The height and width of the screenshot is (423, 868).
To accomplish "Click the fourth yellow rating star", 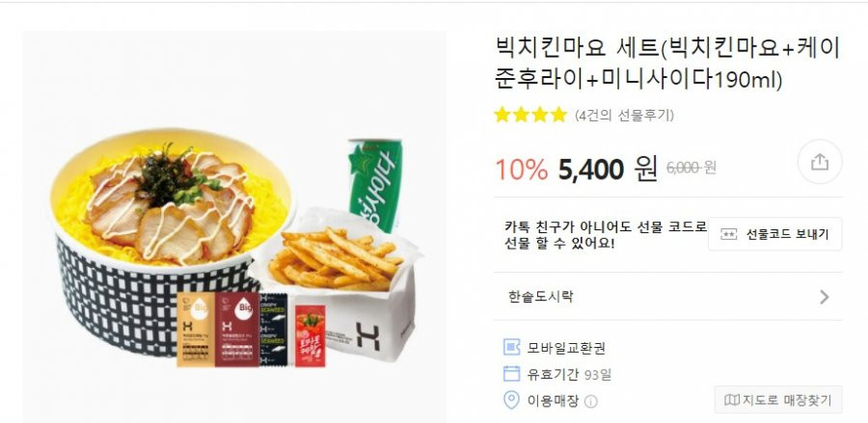I will tap(559, 115).
